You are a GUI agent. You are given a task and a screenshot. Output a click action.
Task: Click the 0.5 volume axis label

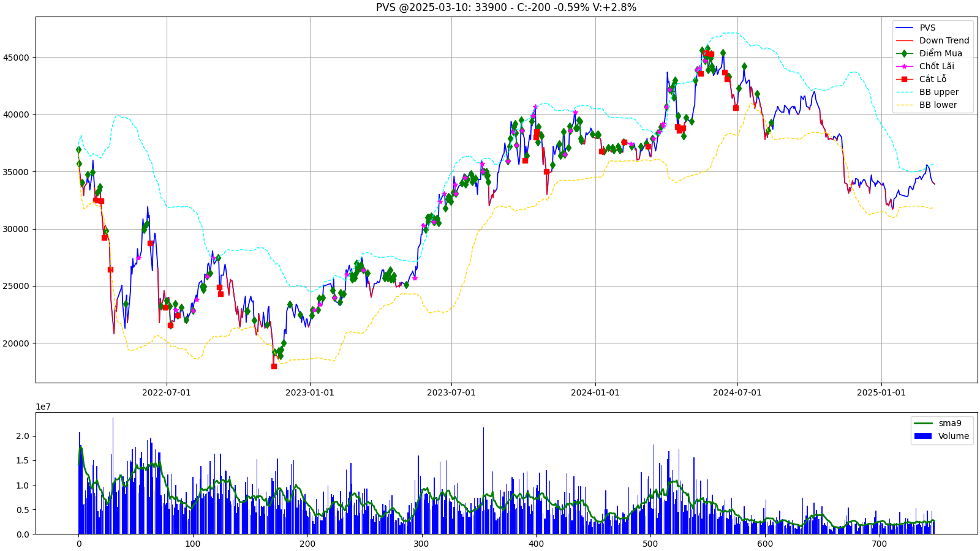tap(23, 510)
